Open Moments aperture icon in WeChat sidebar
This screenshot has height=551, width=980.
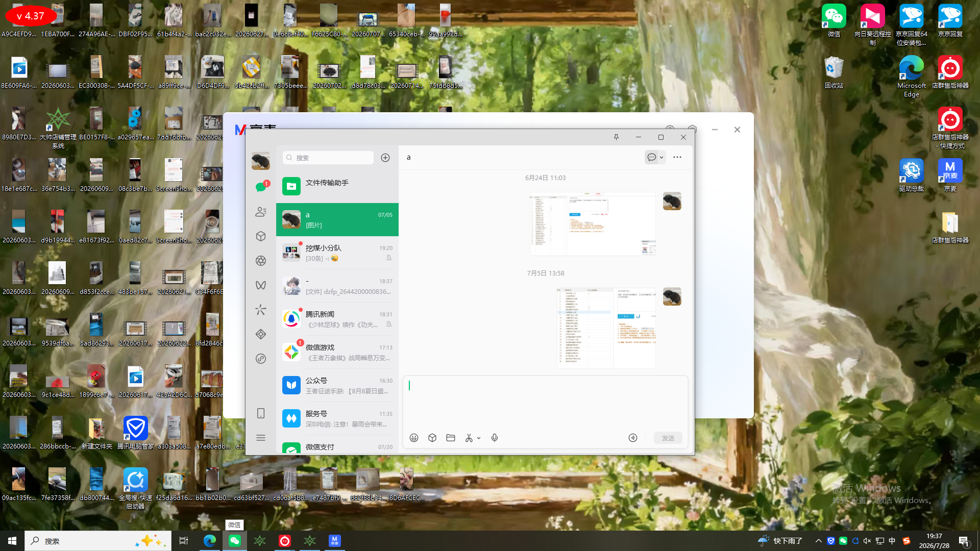click(x=261, y=261)
